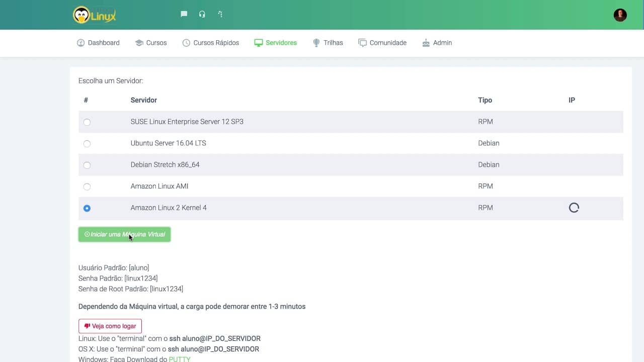644x362 pixels.
Task: Select SUSE Linux Enterprise Server radio button
Action: 87,122
